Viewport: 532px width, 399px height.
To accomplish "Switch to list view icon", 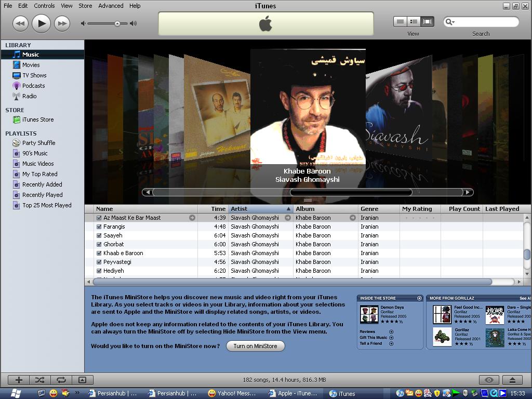I will pyautogui.click(x=400, y=21).
